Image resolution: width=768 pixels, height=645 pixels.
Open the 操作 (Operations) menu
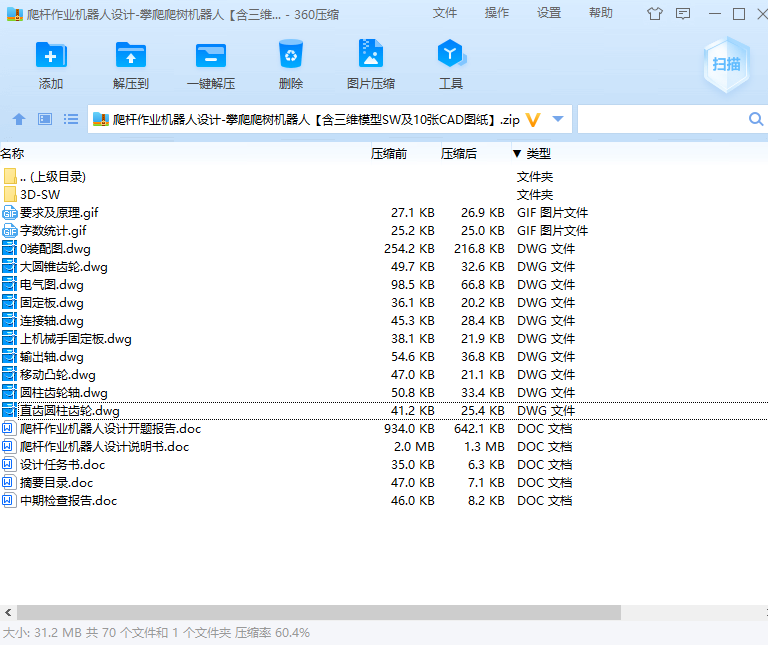(497, 13)
